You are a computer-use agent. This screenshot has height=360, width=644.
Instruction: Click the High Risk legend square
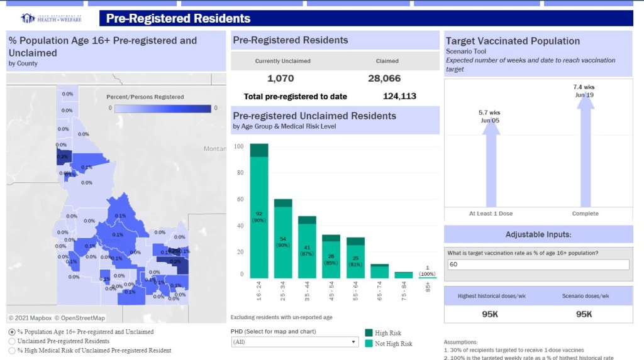[x=369, y=332]
